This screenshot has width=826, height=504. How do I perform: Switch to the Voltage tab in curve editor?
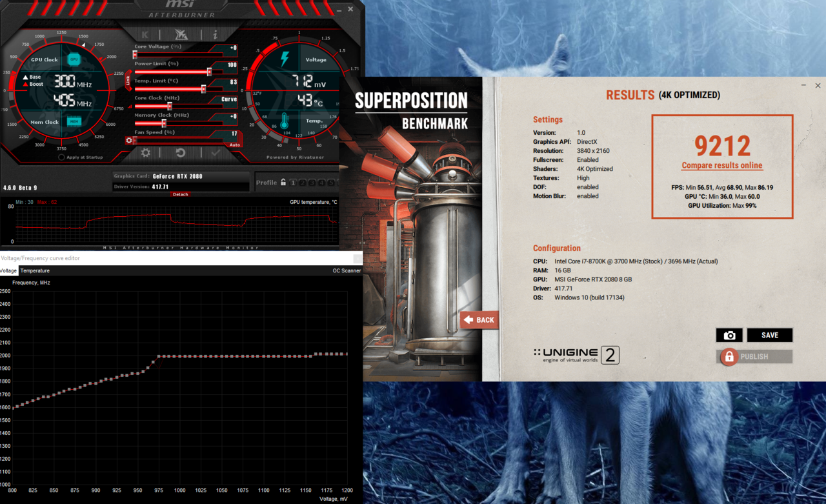tap(8, 271)
